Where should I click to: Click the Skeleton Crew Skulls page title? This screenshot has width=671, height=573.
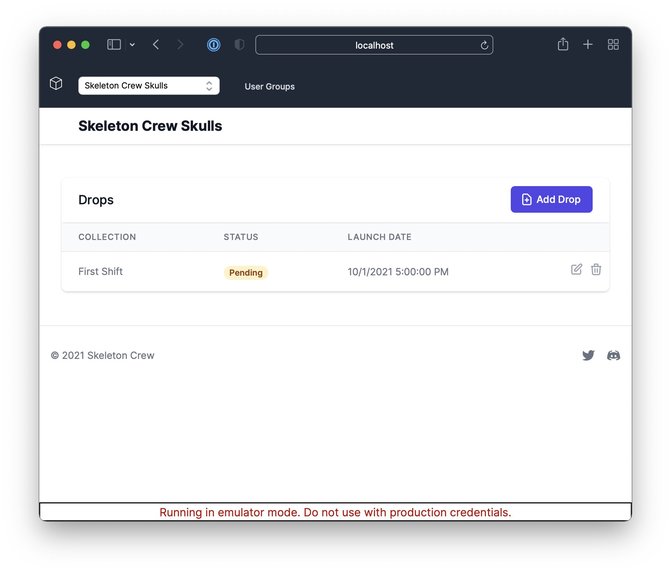pyautogui.click(x=150, y=126)
